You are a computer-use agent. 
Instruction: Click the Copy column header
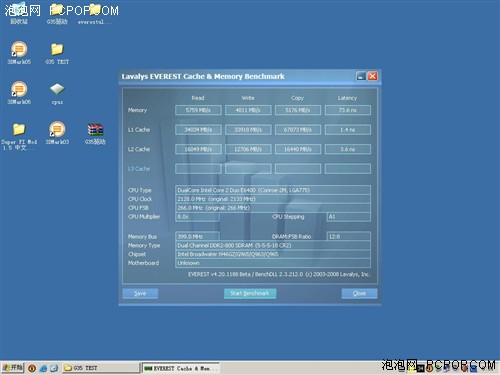297,98
